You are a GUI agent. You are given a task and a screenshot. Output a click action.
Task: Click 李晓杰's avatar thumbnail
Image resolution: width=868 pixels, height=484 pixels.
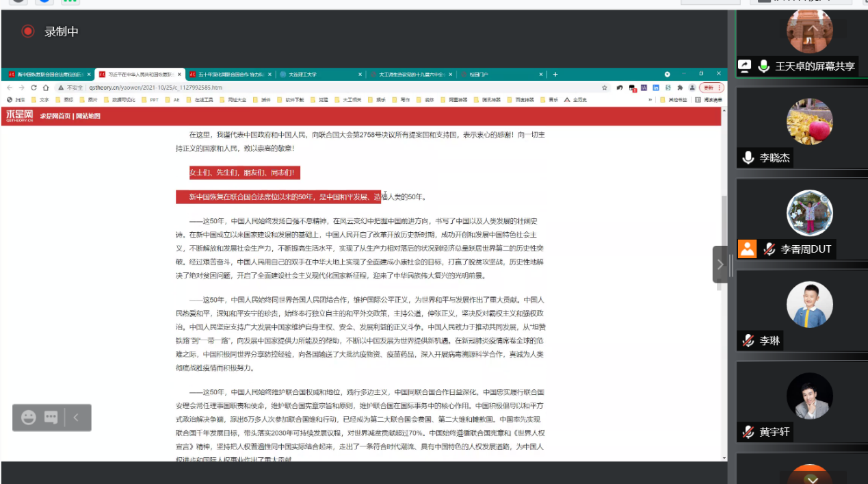[x=810, y=122]
